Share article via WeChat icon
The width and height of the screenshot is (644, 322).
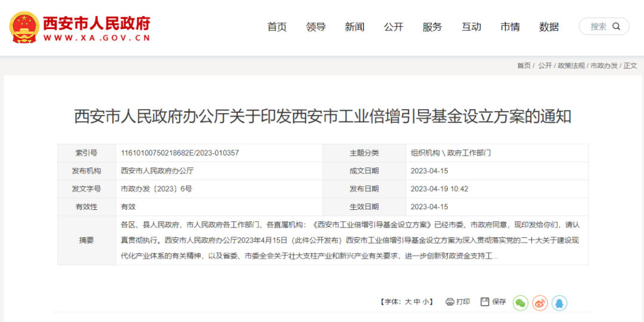point(521,303)
